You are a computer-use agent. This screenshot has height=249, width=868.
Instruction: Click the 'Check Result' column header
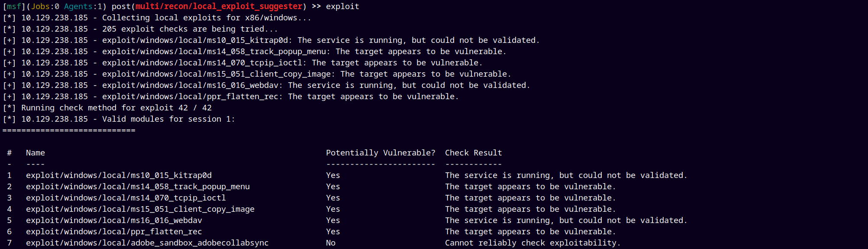474,153
